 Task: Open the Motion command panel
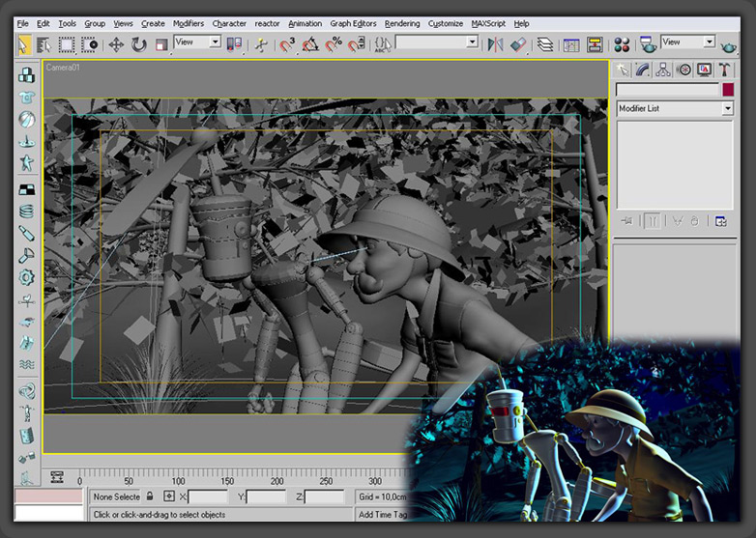pyautogui.click(x=684, y=70)
